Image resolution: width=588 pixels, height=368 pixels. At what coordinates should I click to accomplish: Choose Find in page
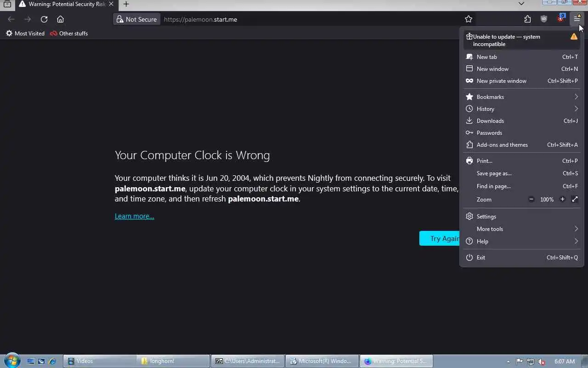click(522, 186)
